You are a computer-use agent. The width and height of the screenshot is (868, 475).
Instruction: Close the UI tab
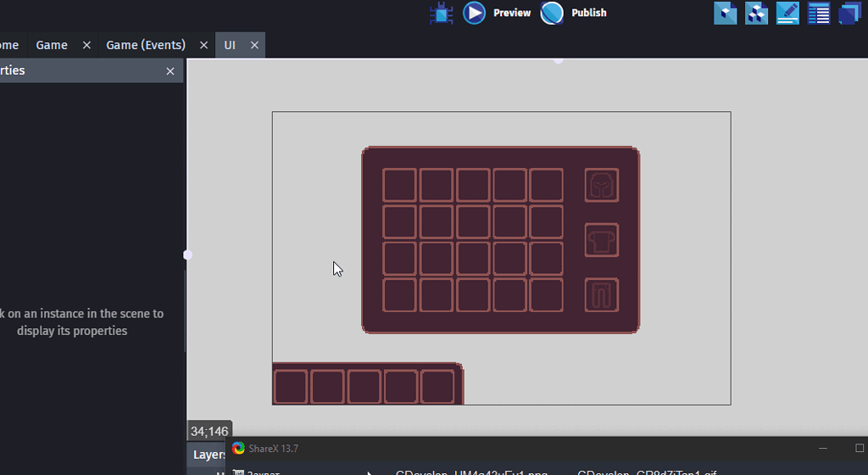(254, 46)
